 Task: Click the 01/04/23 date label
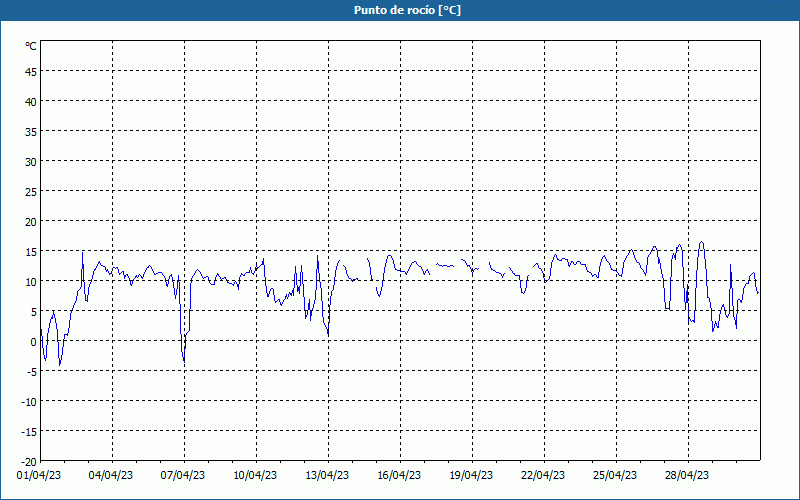pyautogui.click(x=39, y=476)
